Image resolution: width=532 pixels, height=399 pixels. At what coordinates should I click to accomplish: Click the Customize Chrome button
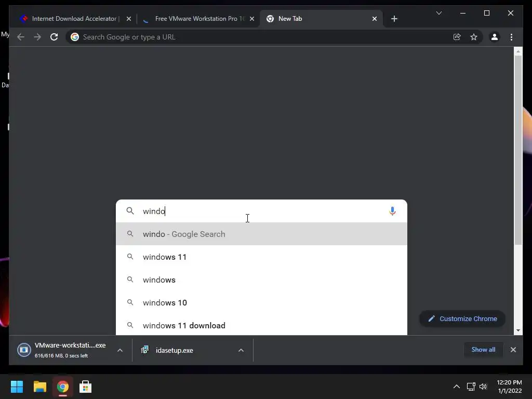pyautogui.click(x=462, y=318)
